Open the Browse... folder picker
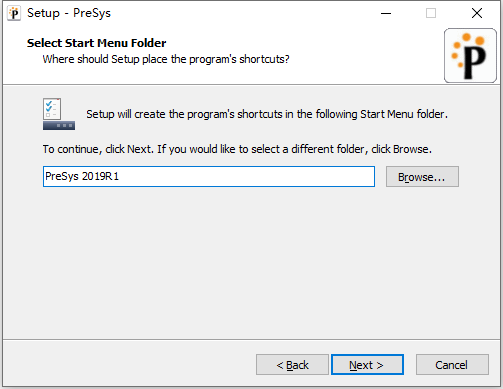Screen dimensions: 503x389 point(422,177)
